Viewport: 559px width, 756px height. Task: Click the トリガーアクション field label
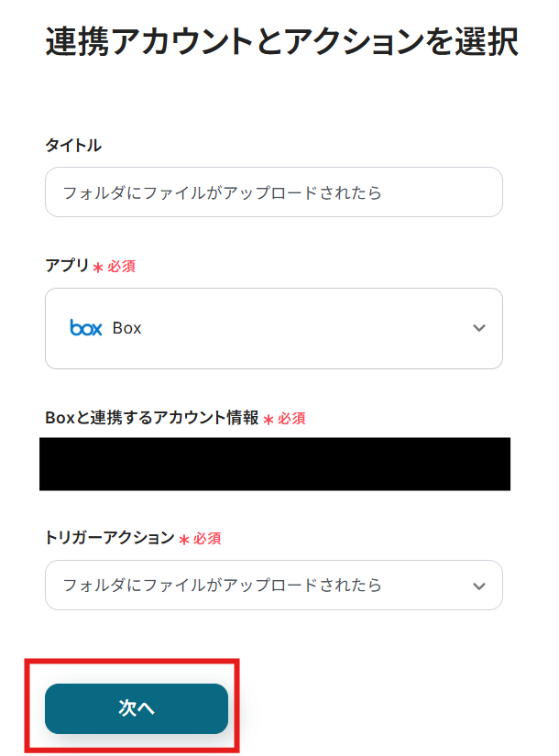pyautogui.click(x=109, y=538)
